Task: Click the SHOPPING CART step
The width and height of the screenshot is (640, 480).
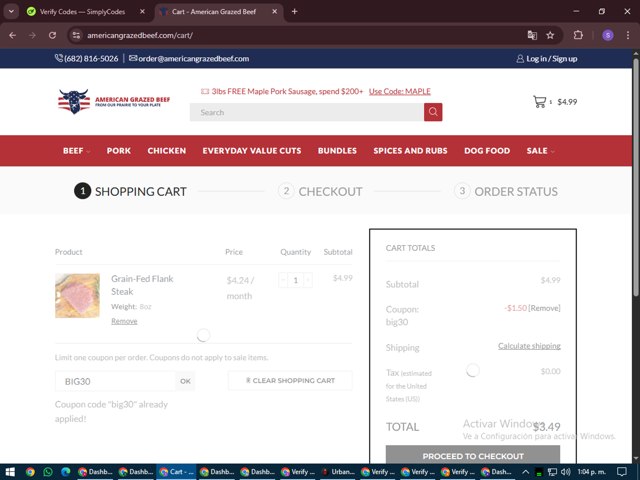Action: (x=130, y=191)
